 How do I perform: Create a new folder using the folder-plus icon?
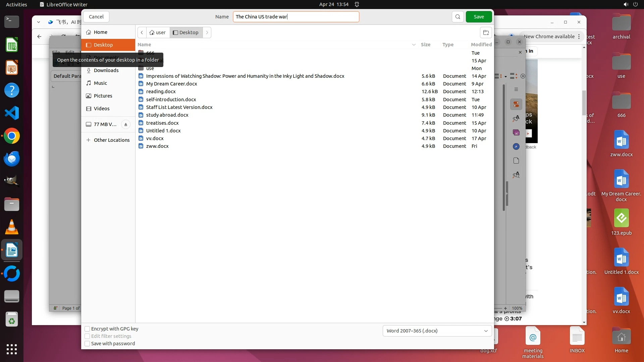point(486,33)
